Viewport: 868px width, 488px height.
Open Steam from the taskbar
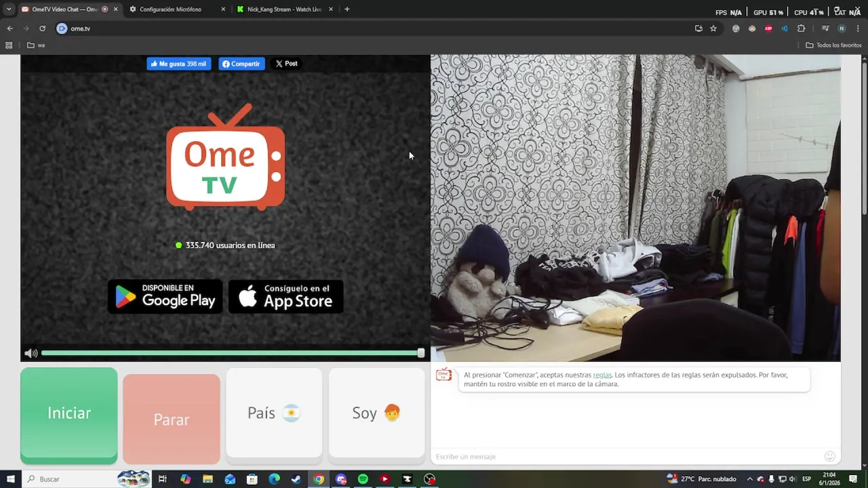click(296, 479)
